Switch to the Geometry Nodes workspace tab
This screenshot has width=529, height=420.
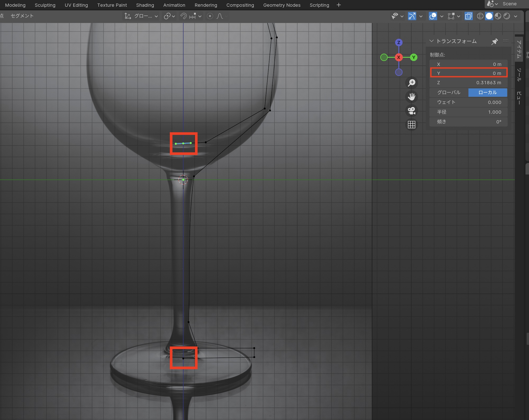coord(282,5)
